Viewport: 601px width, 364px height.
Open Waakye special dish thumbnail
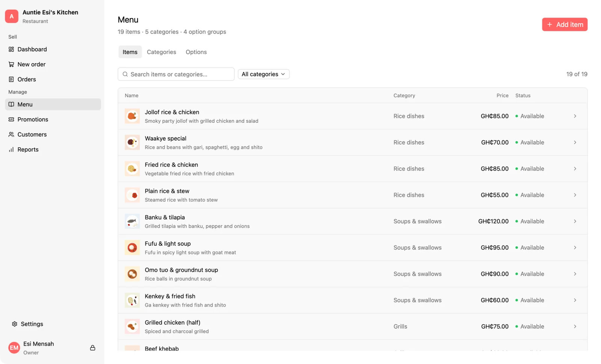[132, 142]
